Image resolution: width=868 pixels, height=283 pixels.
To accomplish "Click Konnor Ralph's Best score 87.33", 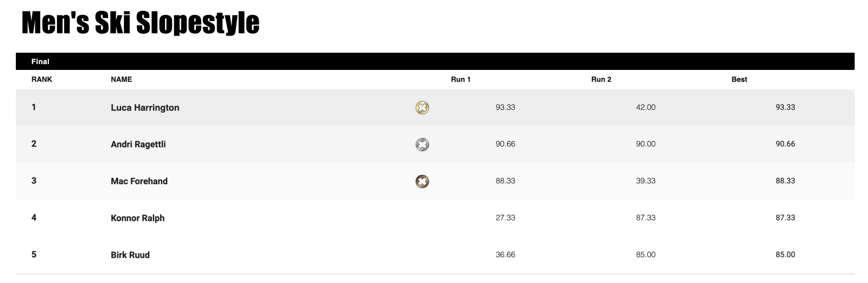I will (x=785, y=218).
